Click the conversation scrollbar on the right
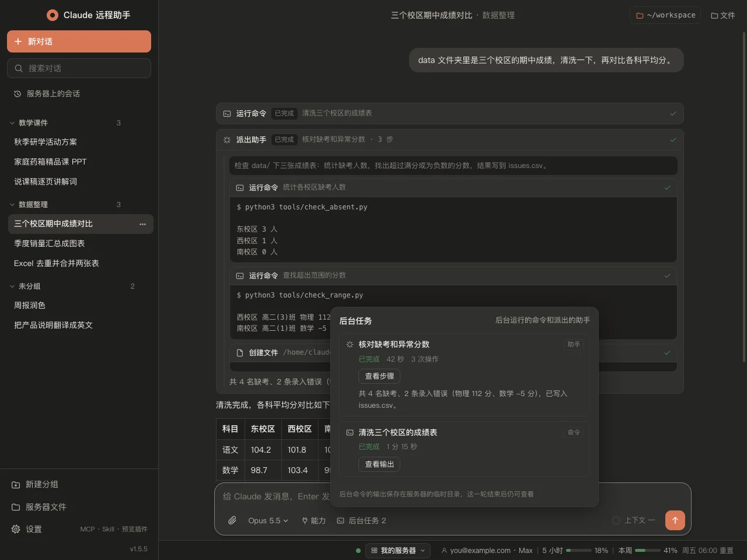 [x=743, y=197]
